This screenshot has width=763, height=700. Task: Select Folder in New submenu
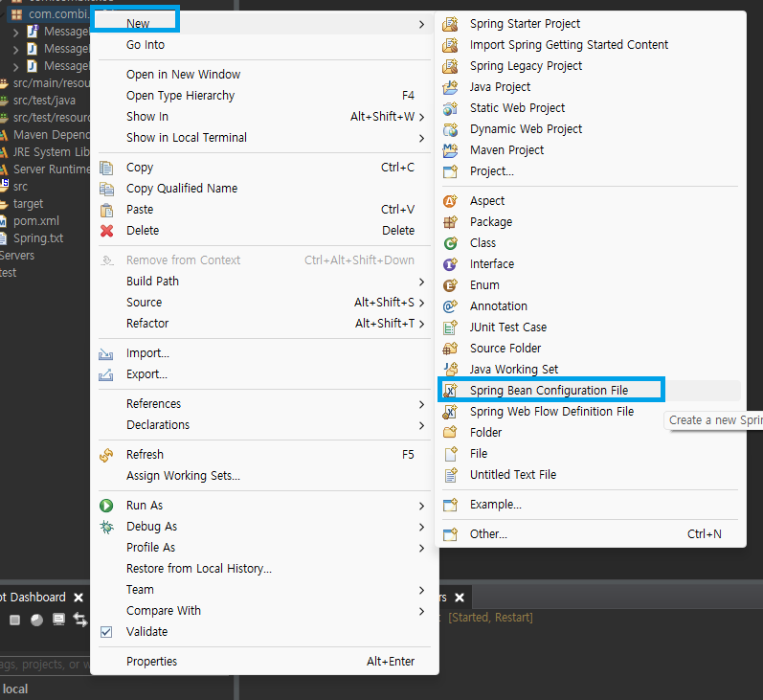coord(592,433)
